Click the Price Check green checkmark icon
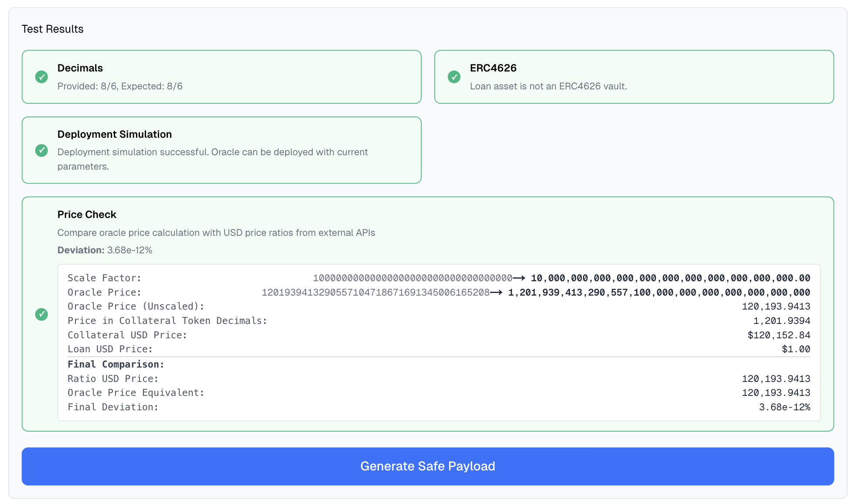This screenshot has width=852, height=504. coord(41,314)
